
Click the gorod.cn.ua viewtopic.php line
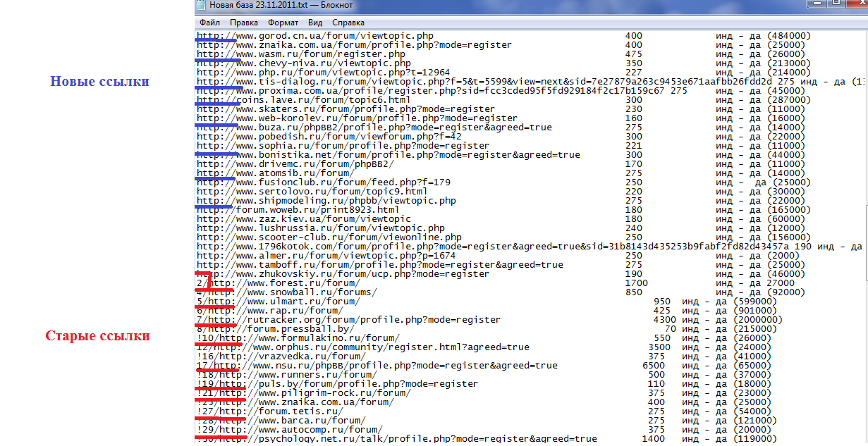pyautogui.click(x=315, y=36)
